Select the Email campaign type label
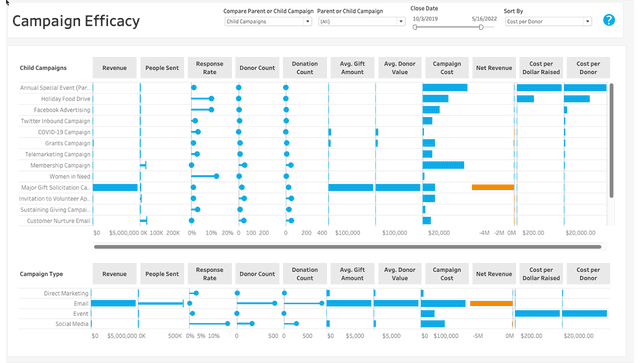 click(x=81, y=303)
